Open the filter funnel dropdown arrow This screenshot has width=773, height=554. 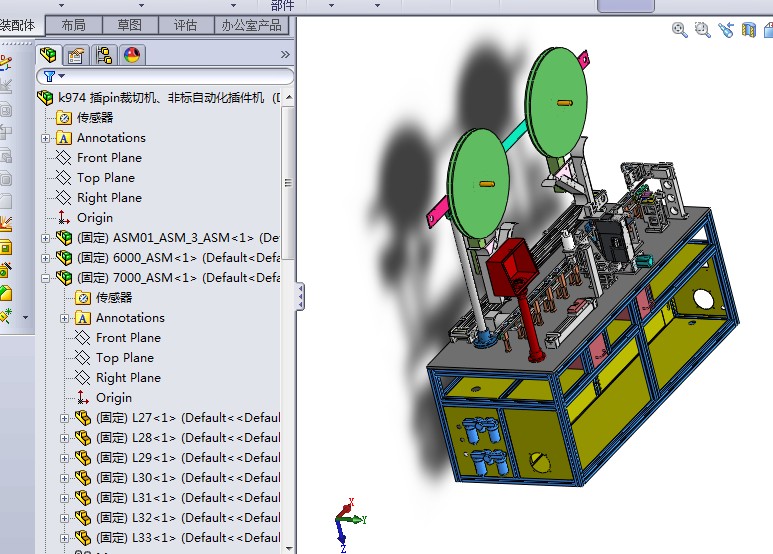(62, 76)
